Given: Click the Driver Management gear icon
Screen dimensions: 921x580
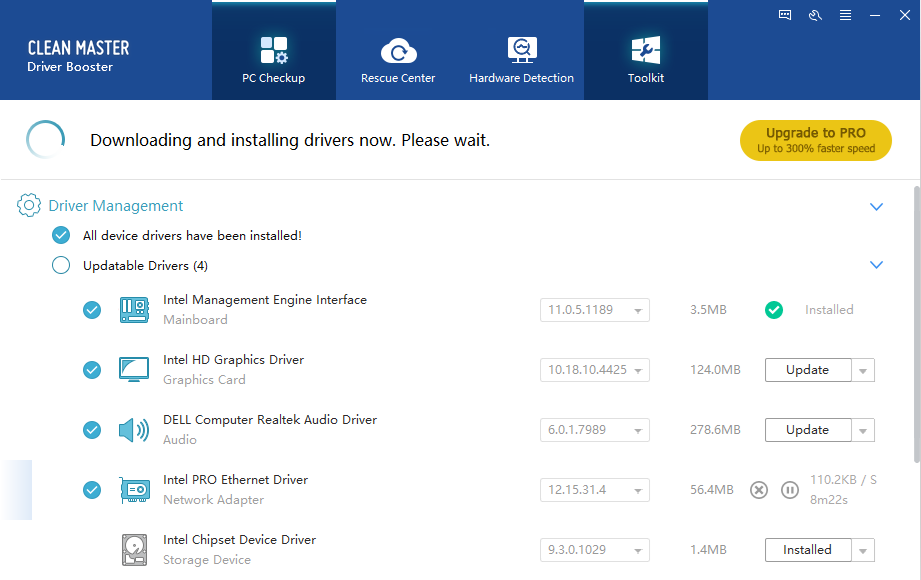Looking at the screenshot, I should tap(29, 205).
